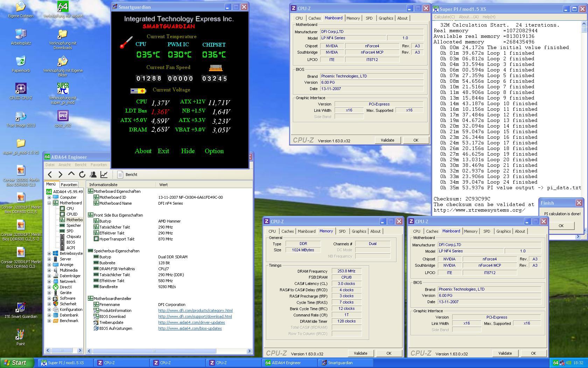
Task: Open super_pi_mod-1.5 XS folder
Action: [x=21, y=146]
